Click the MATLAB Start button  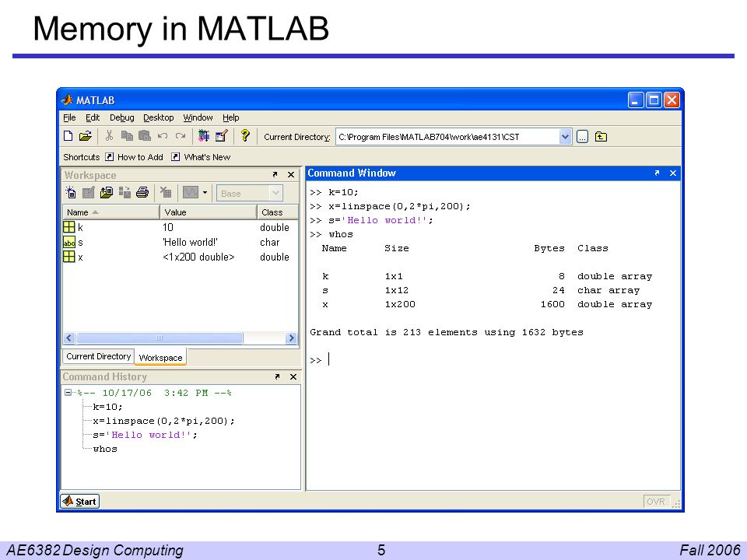[x=80, y=501]
